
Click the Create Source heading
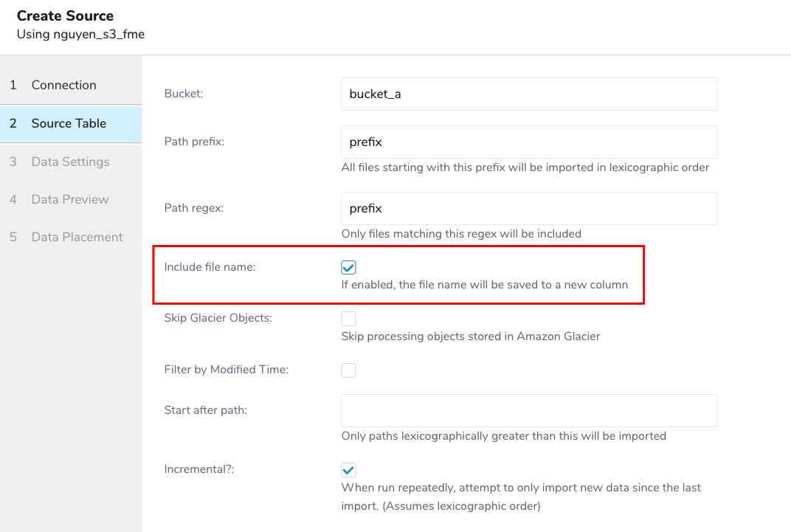coord(65,15)
